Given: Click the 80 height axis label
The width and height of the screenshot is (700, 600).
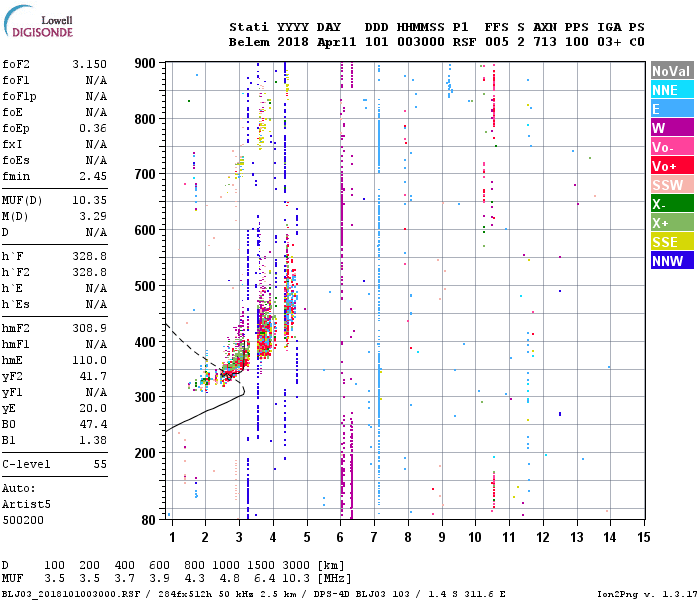Looking at the screenshot, I should 148,520.
